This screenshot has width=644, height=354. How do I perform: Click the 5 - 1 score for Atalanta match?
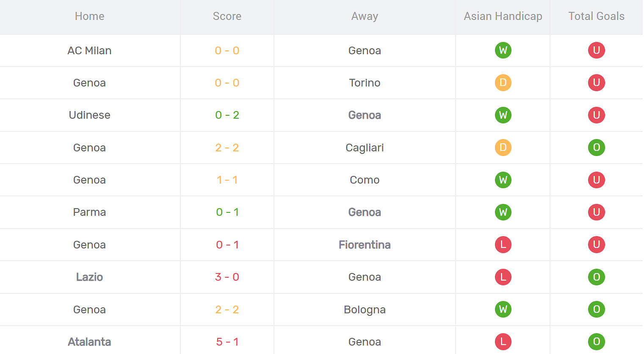(x=227, y=342)
